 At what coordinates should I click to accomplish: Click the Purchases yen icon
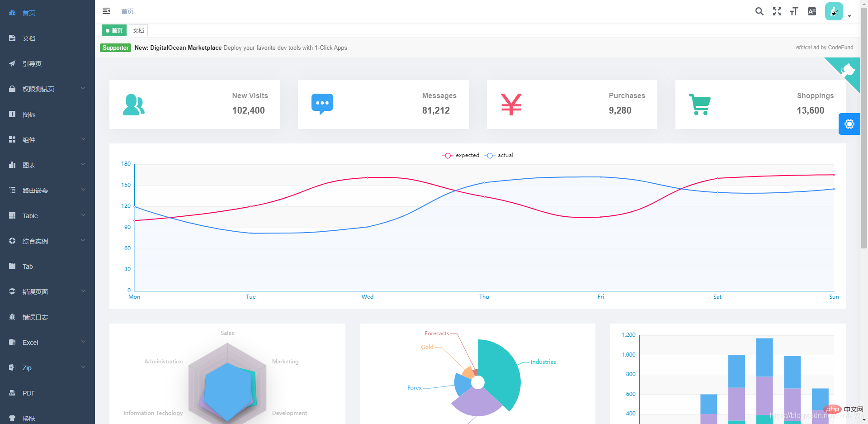(x=511, y=105)
